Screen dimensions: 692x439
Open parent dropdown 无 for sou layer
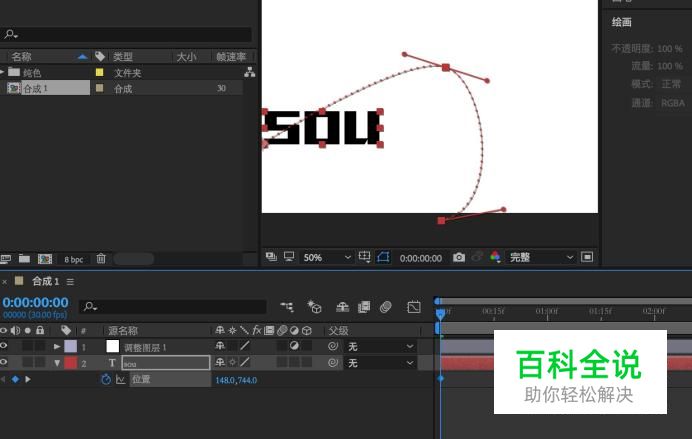tap(380, 363)
